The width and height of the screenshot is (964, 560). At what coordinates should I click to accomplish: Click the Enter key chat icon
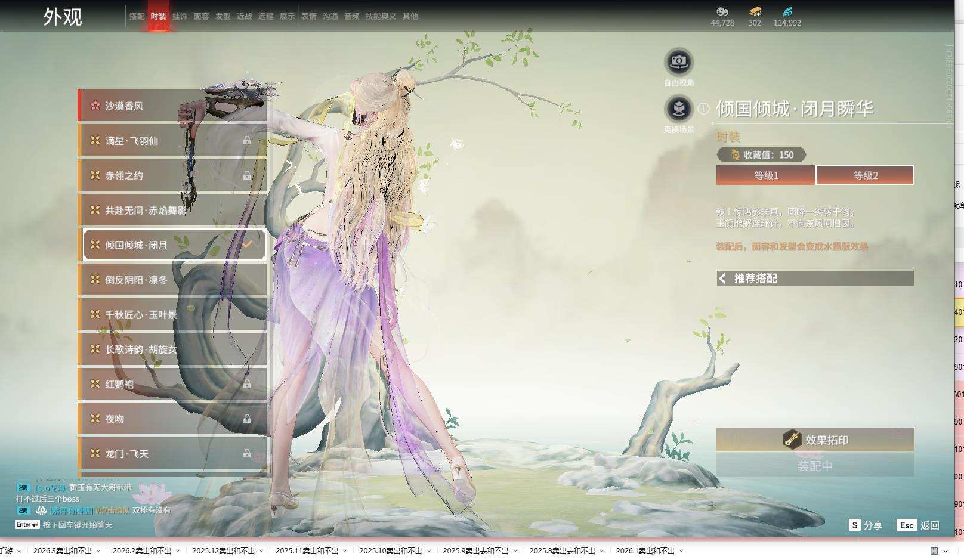tap(27, 525)
